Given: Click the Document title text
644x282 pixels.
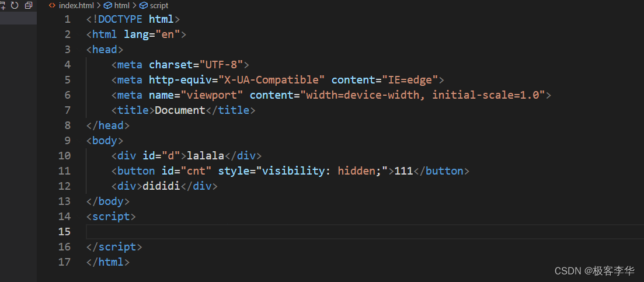Looking at the screenshot, I should [x=180, y=110].
